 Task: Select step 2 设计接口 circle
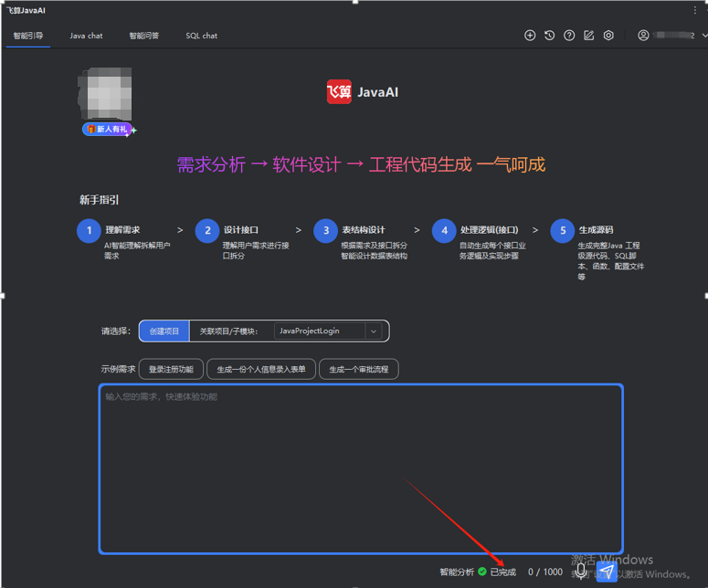(x=207, y=231)
